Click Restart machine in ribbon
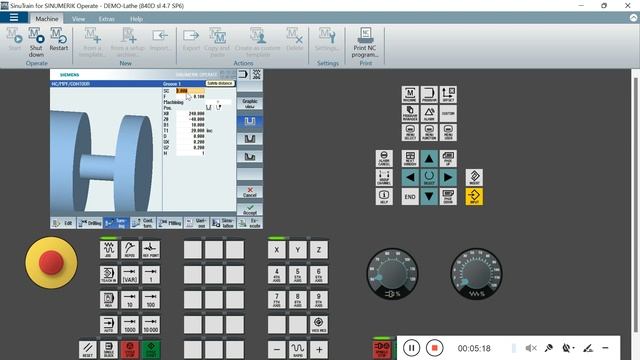 click(x=59, y=40)
